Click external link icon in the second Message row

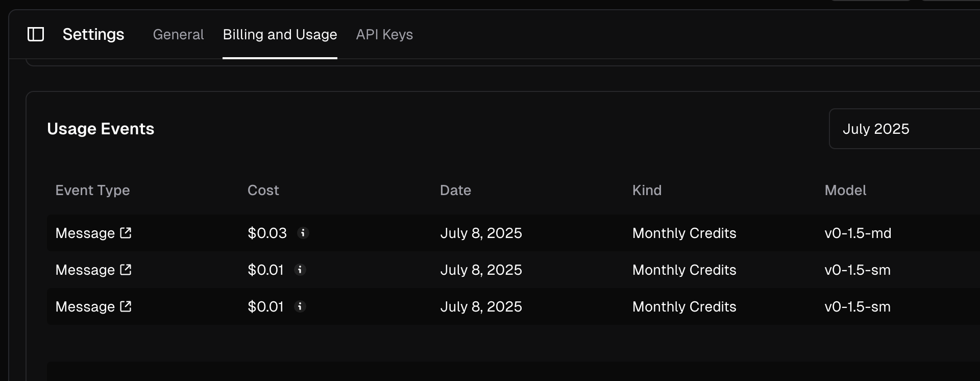coord(126,270)
